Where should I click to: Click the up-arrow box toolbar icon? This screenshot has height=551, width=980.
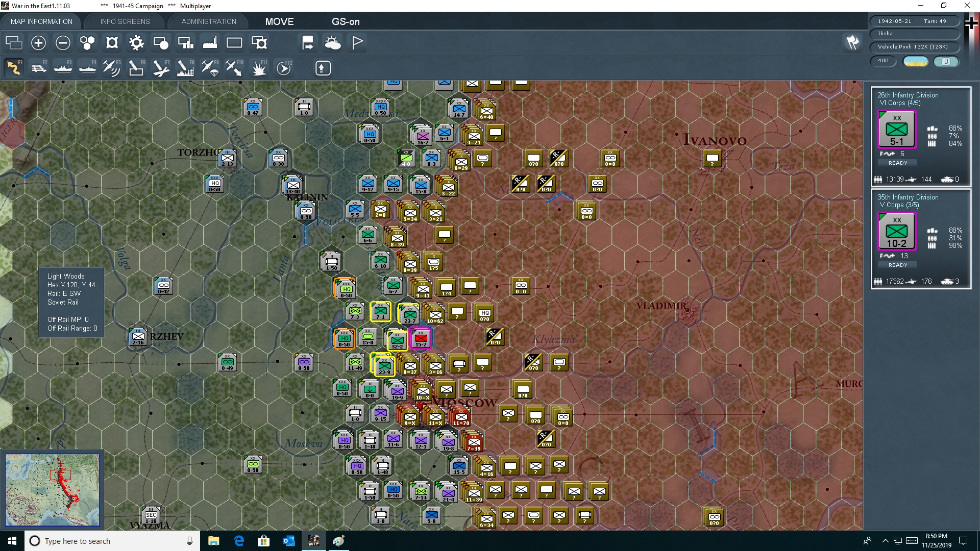point(323,68)
